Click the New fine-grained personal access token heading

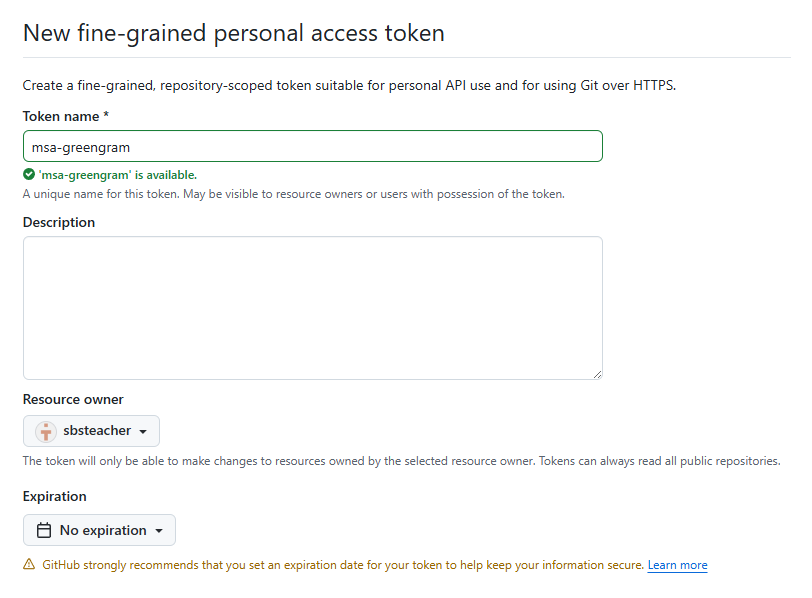pos(233,32)
